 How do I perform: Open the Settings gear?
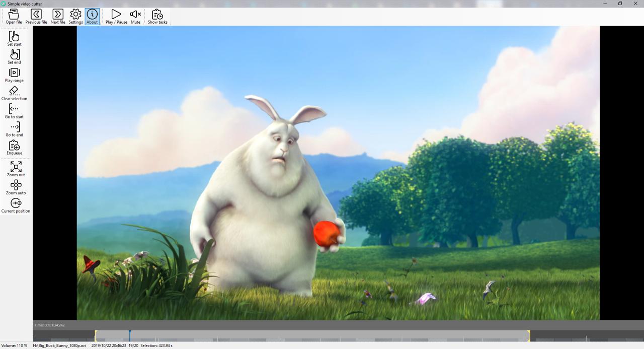pyautogui.click(x=75, y=17)
